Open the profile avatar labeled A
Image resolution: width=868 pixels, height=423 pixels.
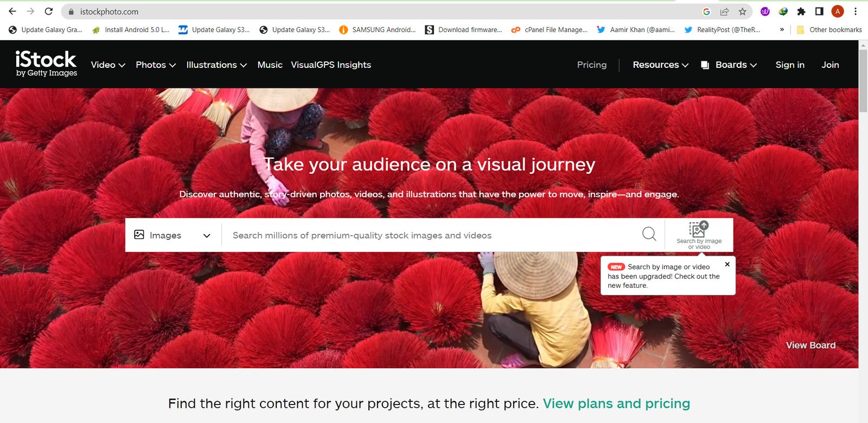click(838, 11)
